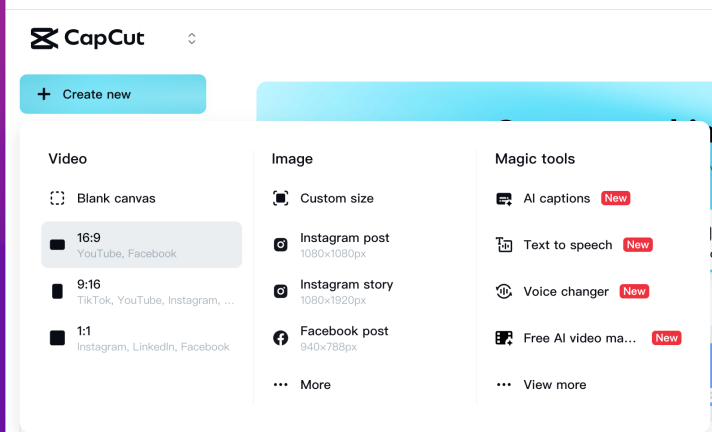Open the Custom size image icon
The image size is (712, 432).
(x=281, y=199)
